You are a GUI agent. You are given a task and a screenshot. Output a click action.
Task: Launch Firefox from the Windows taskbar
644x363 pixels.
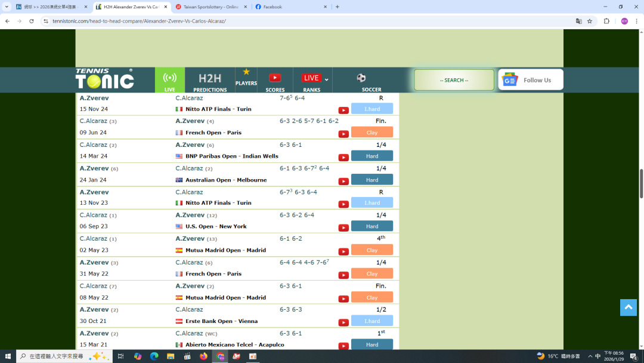203,356
